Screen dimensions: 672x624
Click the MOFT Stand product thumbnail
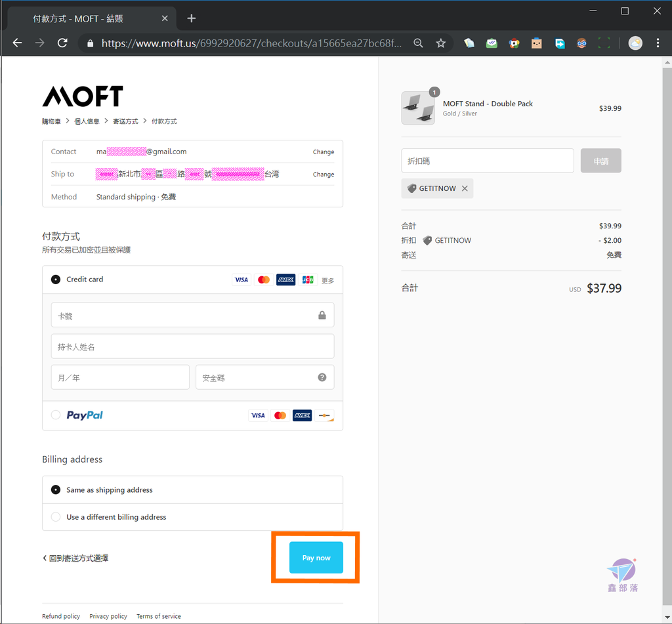click(418, 108)
